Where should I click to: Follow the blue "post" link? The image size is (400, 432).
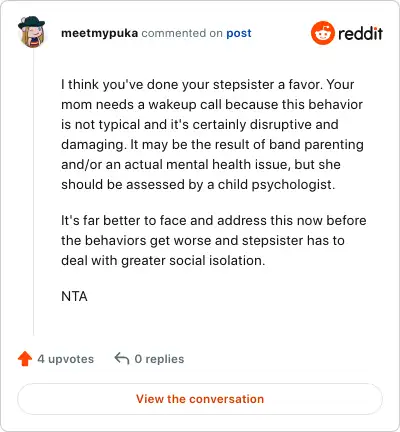(x=239, y=33)
